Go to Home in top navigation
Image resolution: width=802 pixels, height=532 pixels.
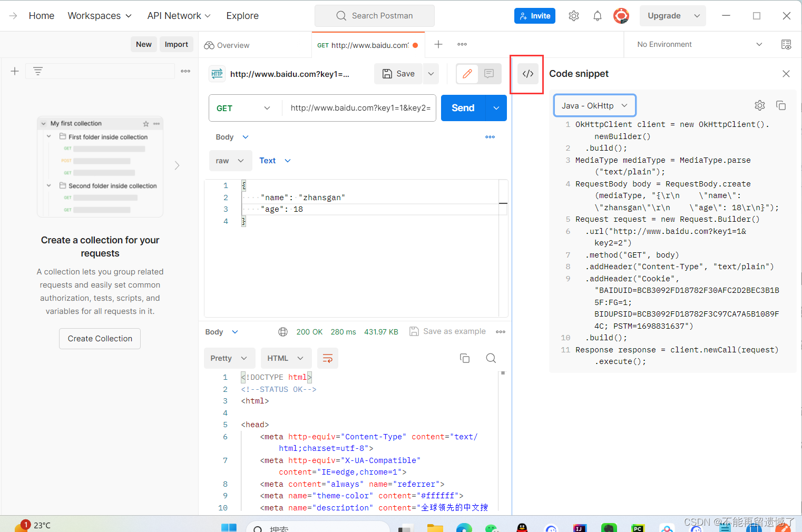pyautogui.click(x=42, y=16)
